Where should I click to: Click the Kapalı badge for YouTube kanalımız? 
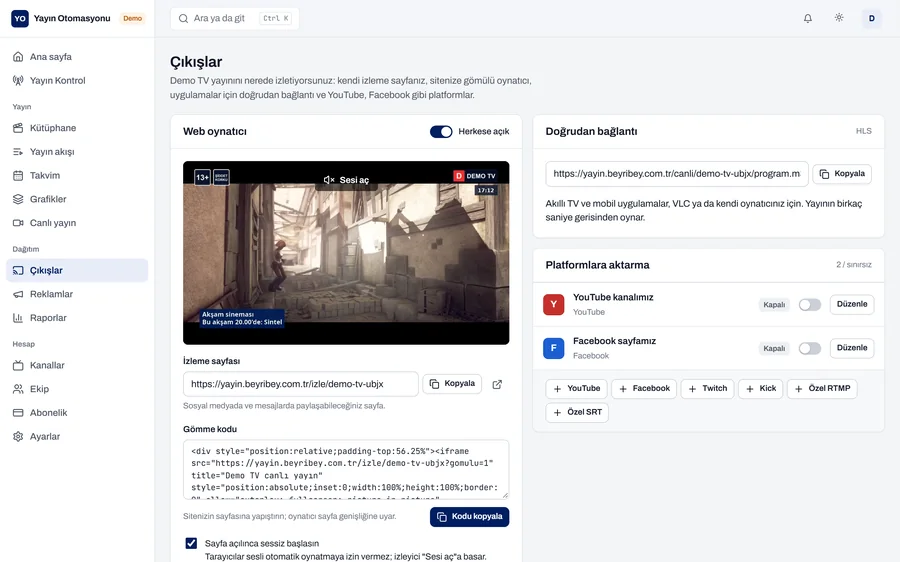(x=774, y=305)
